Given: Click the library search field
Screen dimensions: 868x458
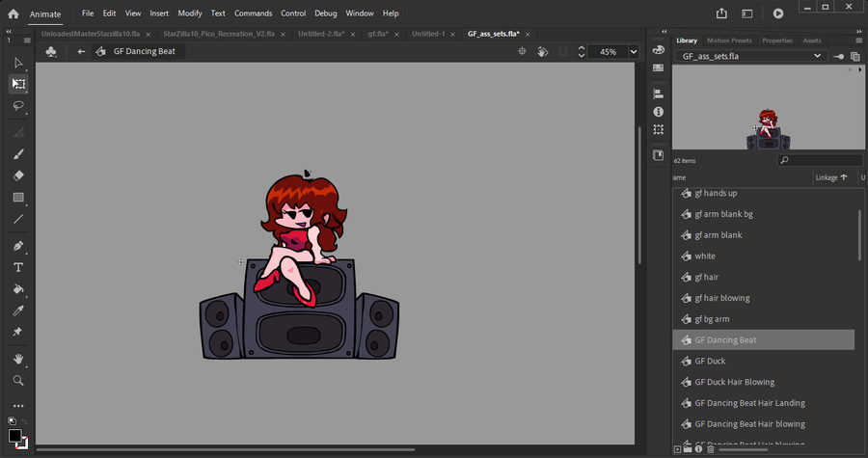Looking at the screenshot, I should point(819,160).
